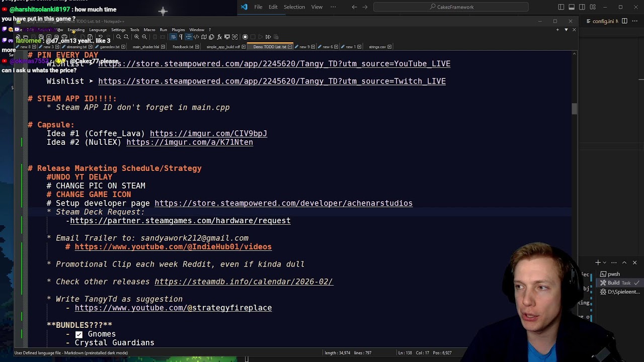The image size is (644, 362).
Task: Open the VS Code File menu
Action: pos(258,7)
